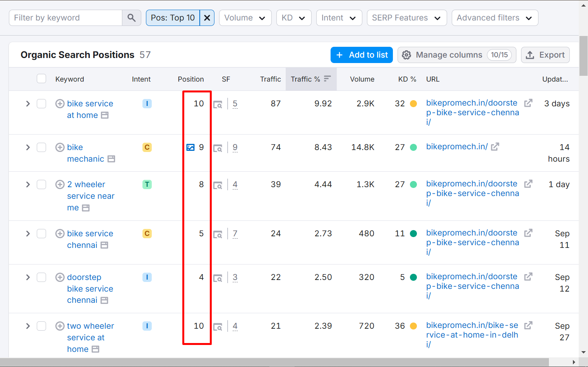Click the Traffic % sort icon
Viewport: 588px width, 367px height.
(327, 79)
